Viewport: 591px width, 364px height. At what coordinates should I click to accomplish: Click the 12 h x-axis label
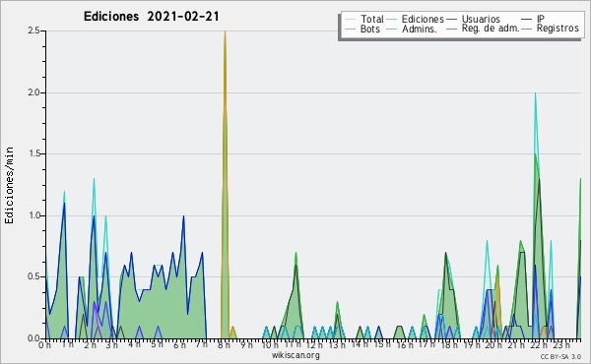coord(311,345)
